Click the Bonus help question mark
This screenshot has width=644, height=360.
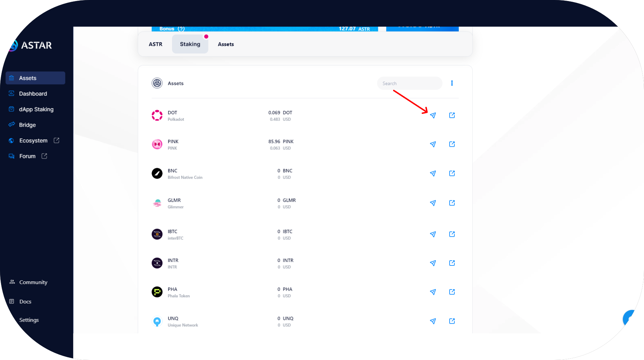point(181,29)
